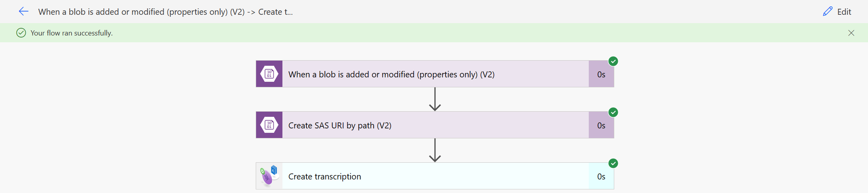The image size is (868, 193).
Task: Click the Edit pencil icon
Action: point(827,12)
